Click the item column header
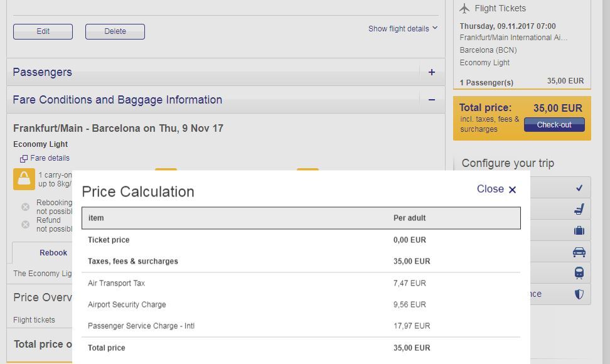 (96, 218)
